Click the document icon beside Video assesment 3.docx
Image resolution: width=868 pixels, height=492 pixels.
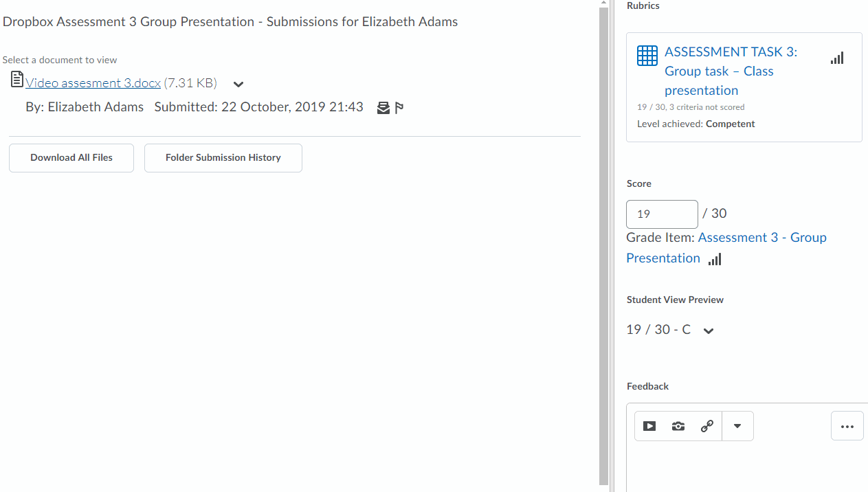pos(16,78)
